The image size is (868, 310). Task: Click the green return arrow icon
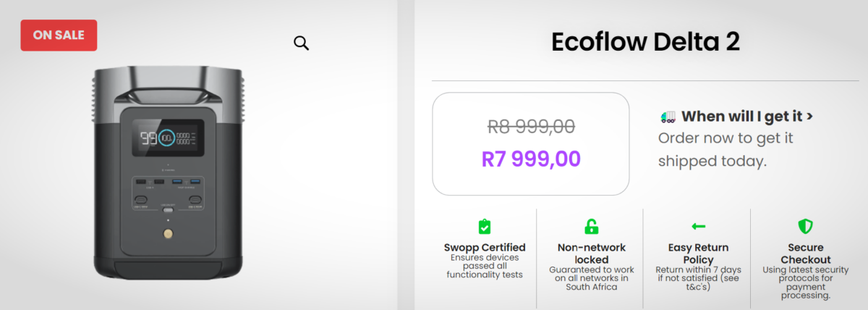[698, 227]
